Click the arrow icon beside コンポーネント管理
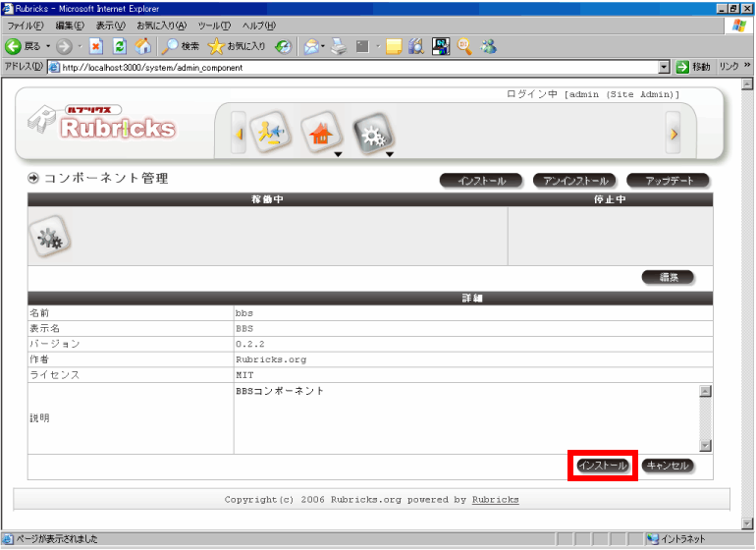This screenshot has width=756, height=550. (x=33, y=178)
